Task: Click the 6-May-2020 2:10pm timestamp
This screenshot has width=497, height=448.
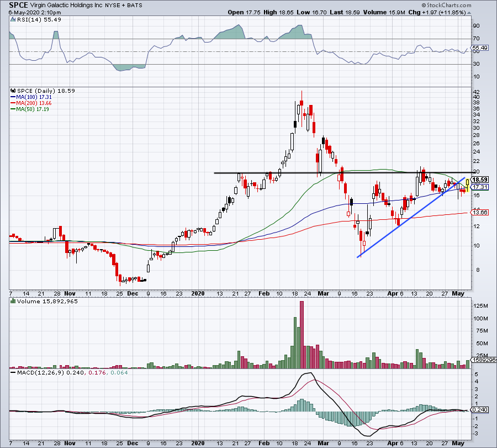Action: [x=35, y=13]
